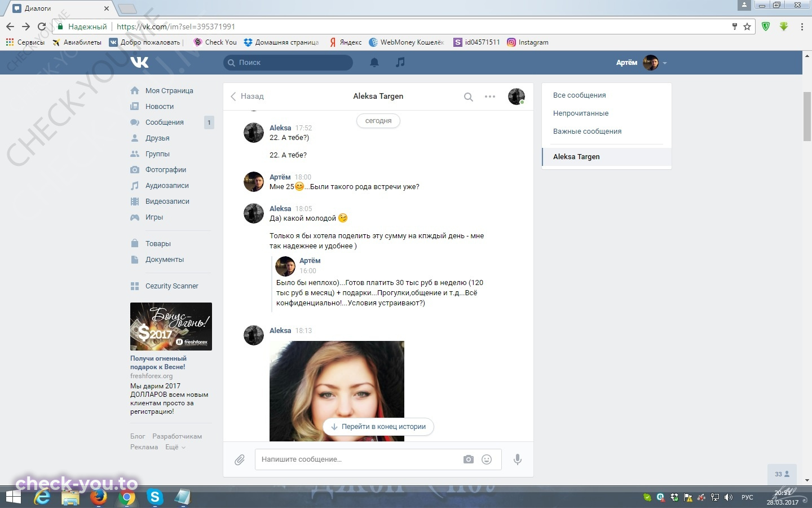Go back in the browser
The width and height of the screenshot is (812, 508).
(10, 27)
